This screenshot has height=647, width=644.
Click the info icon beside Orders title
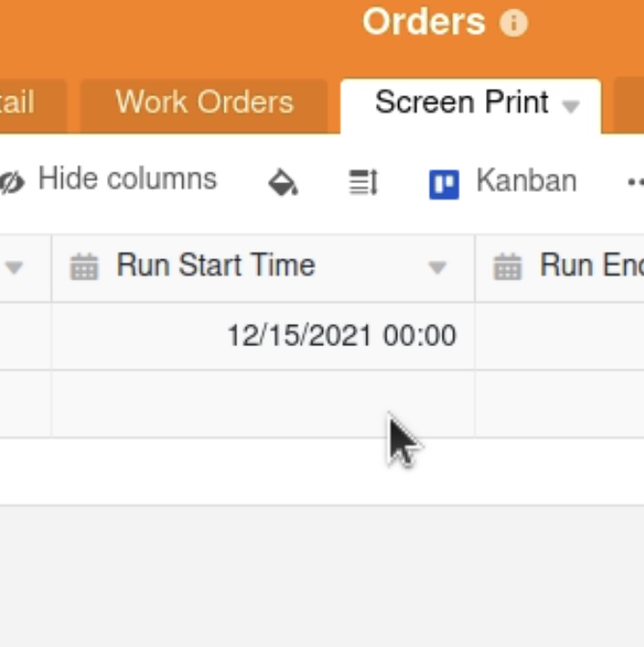point(514,23)
